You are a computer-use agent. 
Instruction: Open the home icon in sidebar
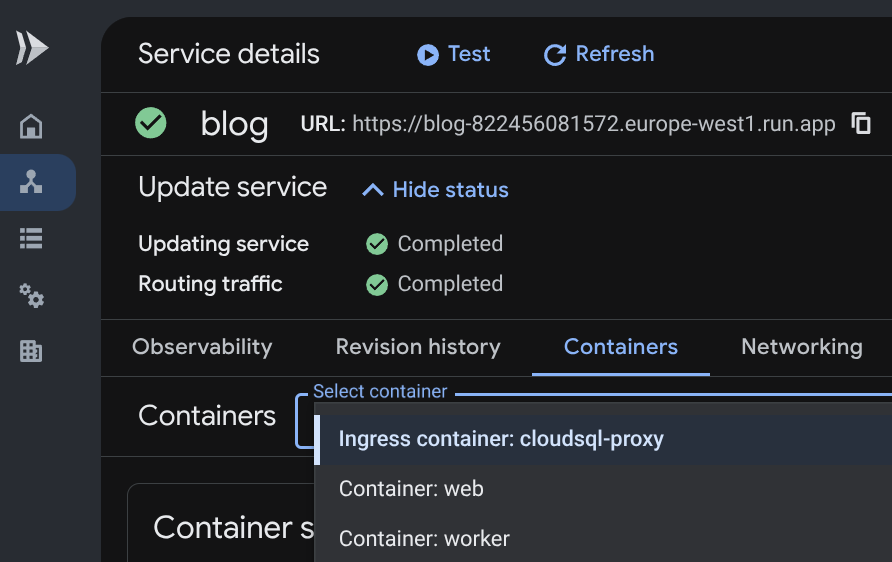point(31,126)
